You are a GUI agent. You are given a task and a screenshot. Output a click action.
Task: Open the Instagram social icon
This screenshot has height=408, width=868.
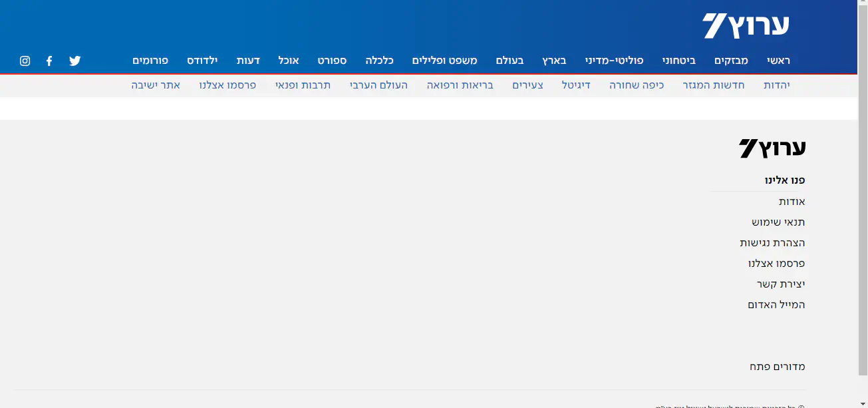(x=25, y=61)
